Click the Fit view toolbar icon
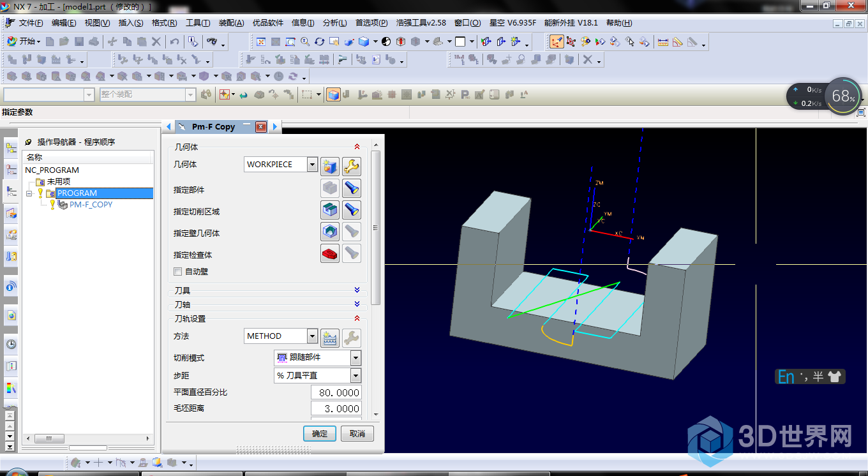This screenshot has height=476, width=868. click(x=261, y=42)
